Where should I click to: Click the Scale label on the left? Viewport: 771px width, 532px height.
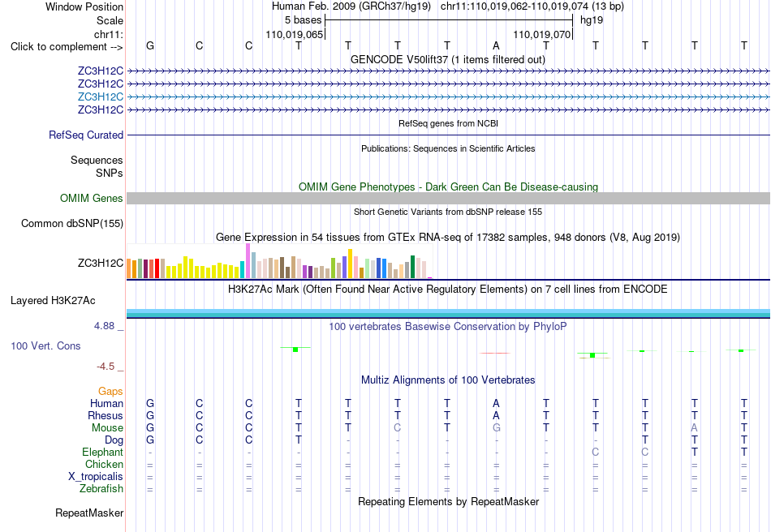click(110, 20)
